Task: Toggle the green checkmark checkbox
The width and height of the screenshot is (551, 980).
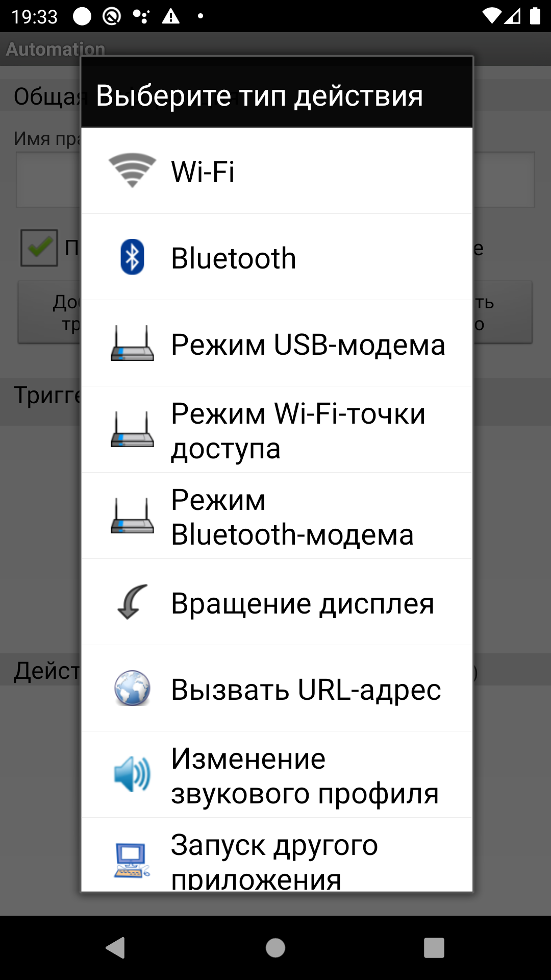Action: 39,248
